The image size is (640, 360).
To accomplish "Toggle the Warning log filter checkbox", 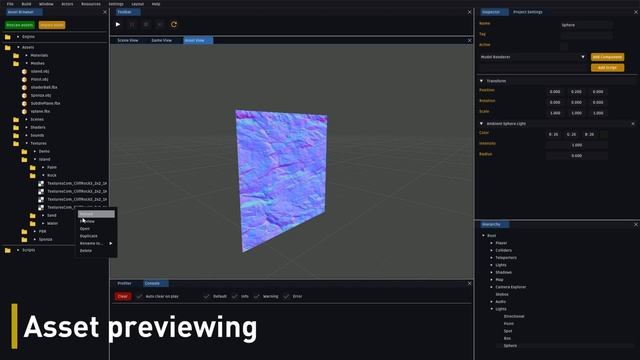I will point(257,296).
